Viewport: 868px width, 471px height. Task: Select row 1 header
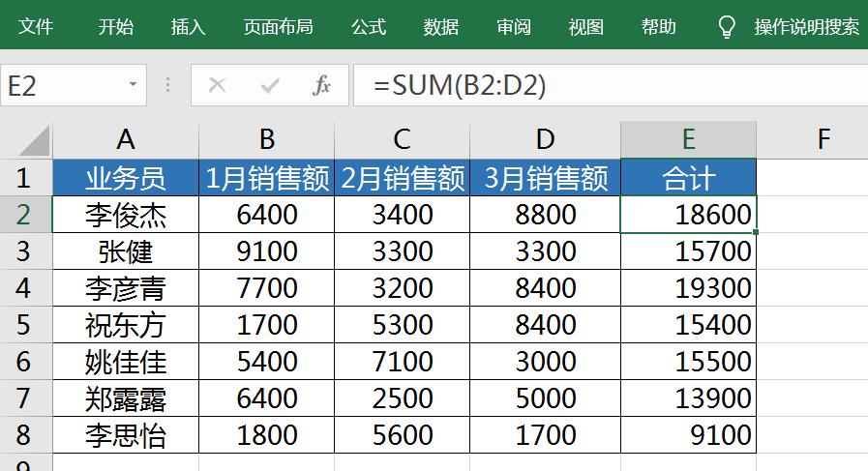click(x=26, y=178)
